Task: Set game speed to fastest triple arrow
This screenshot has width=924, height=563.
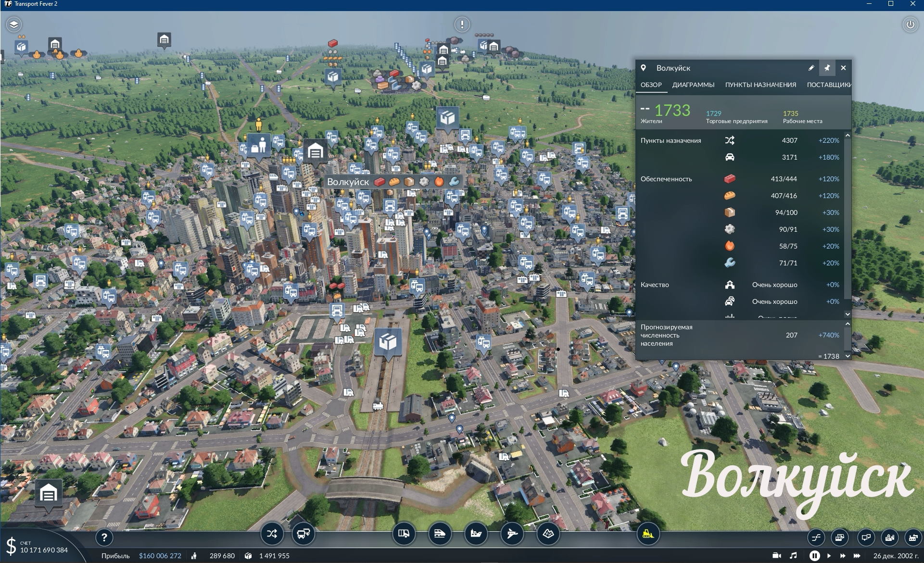Action: click(858, 555)
